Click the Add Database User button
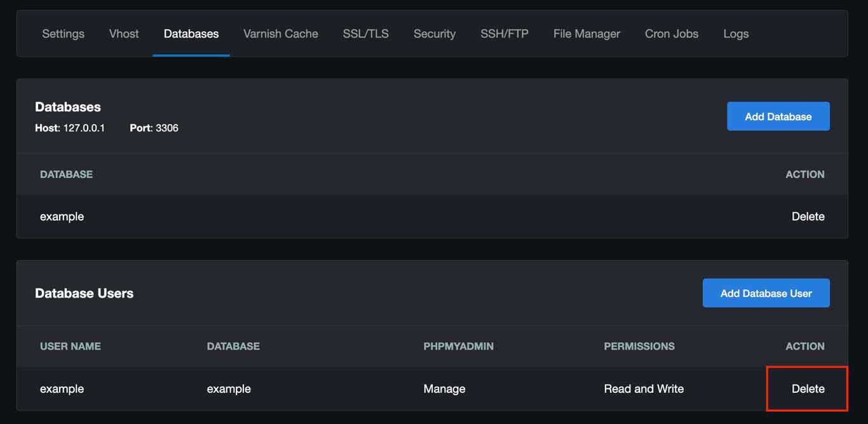Viewport: 868px width, 424px height. [x=766, y=293]
